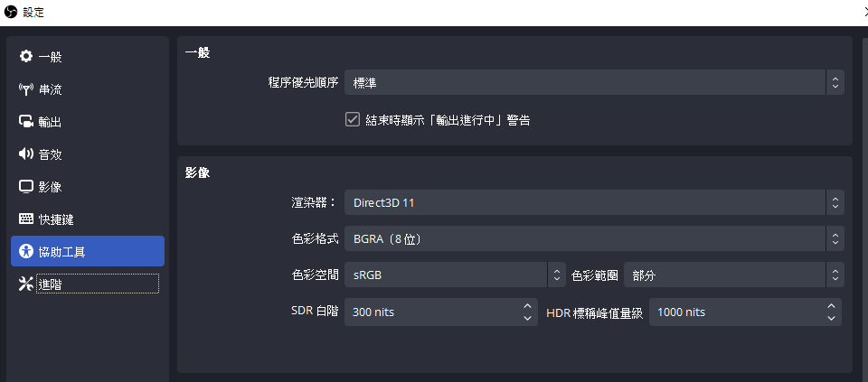The image size is (868, 382).
Task: Open the 渲染器 Direct3D 11 dropdown
Action: click(x=595, y=202)
